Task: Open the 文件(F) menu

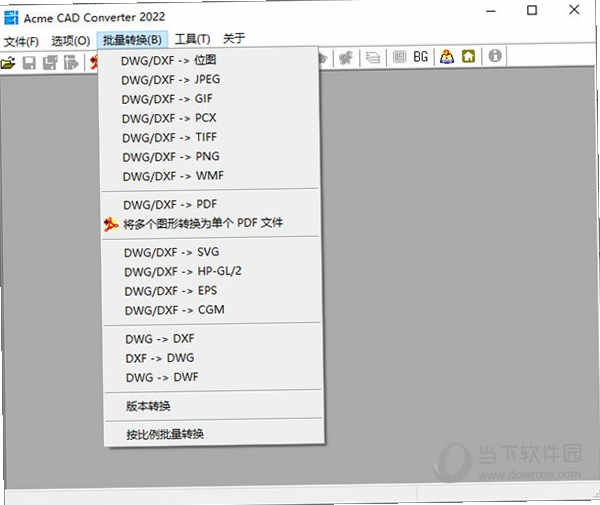Action: pos(21,41)
